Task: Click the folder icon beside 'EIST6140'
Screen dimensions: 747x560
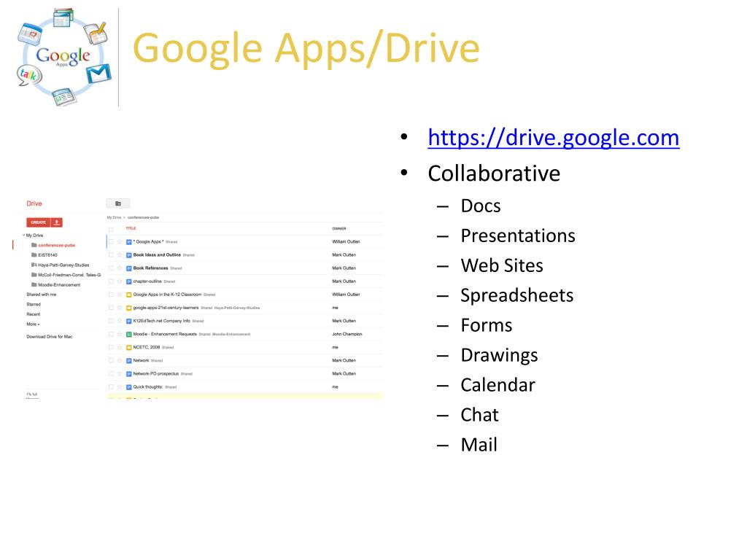Action: (x=34, y=254)
